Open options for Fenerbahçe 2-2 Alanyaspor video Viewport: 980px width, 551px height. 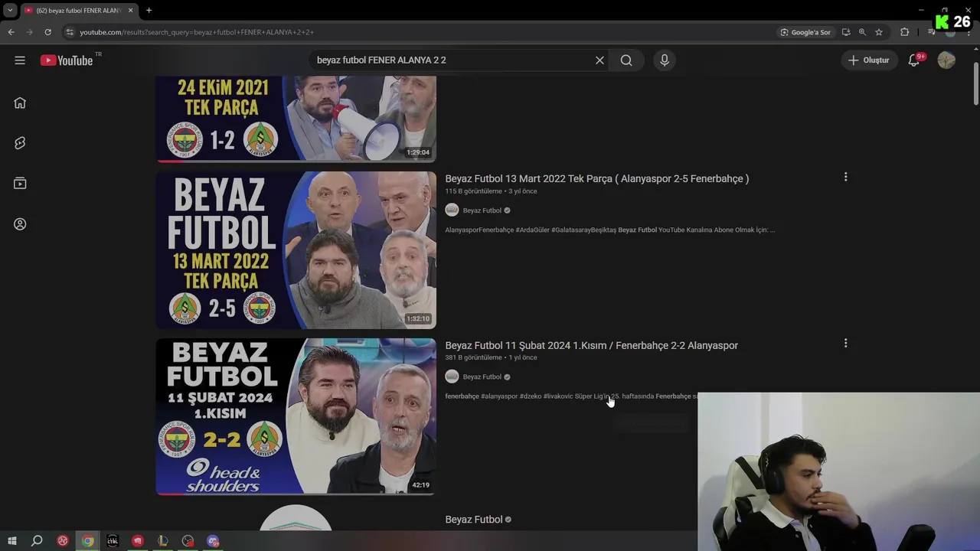point(845,344)
